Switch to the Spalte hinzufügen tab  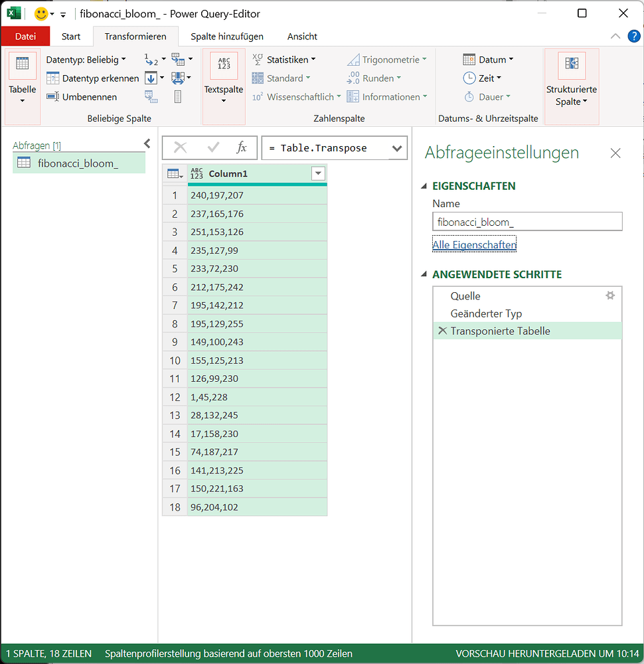(x=226, y=36)
